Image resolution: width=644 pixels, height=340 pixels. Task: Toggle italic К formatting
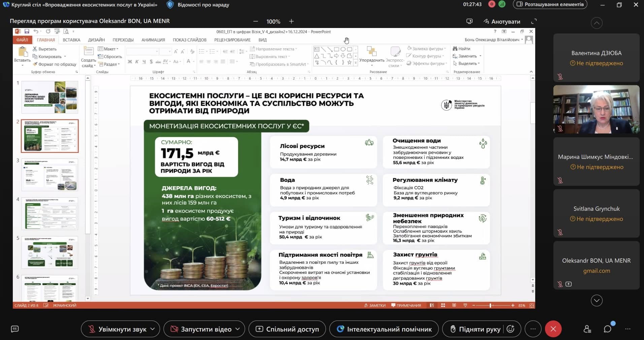(137, 62)
